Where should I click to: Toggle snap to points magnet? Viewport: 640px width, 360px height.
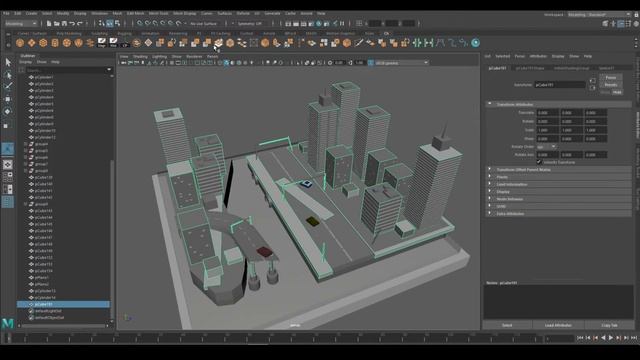pyautogui.click(x=155, y=24)
